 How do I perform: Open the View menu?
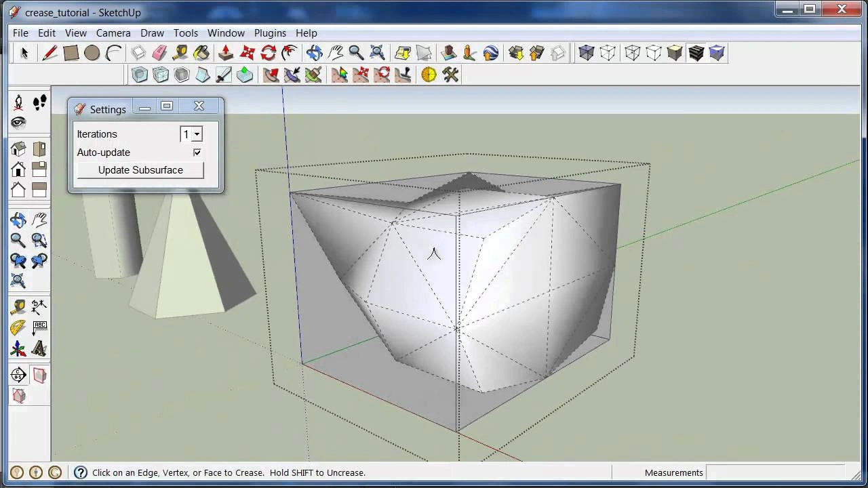pos(75,33)
